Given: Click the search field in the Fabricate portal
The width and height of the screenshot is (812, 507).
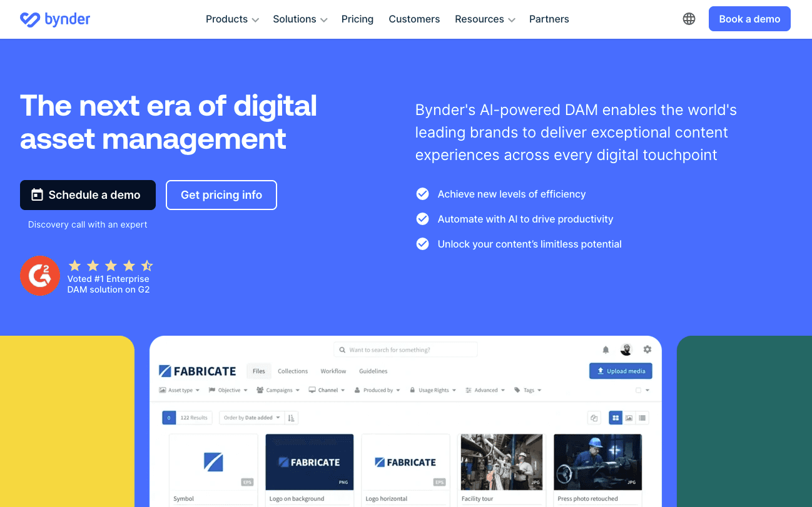Looking at the screenshot, I should pos(405,350).
